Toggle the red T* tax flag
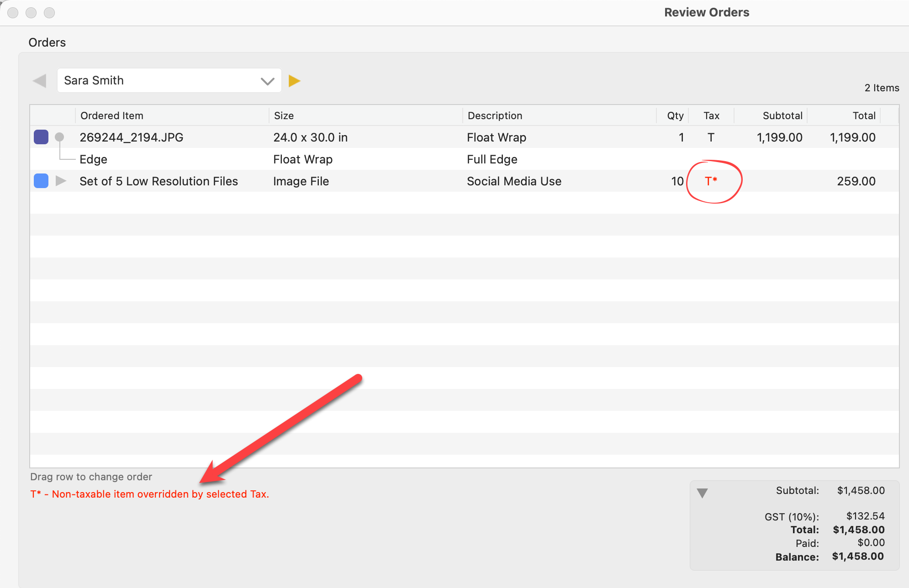The image size is (909, 588). (711, 181)
